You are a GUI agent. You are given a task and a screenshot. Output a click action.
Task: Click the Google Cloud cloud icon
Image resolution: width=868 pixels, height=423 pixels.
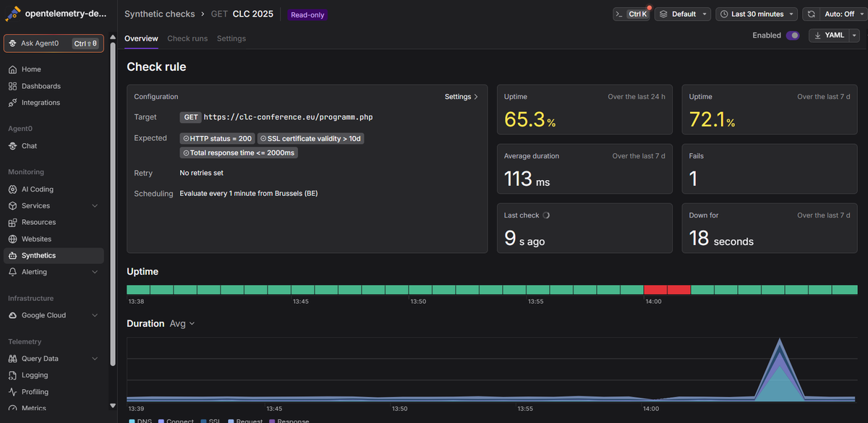coord(13,315)
